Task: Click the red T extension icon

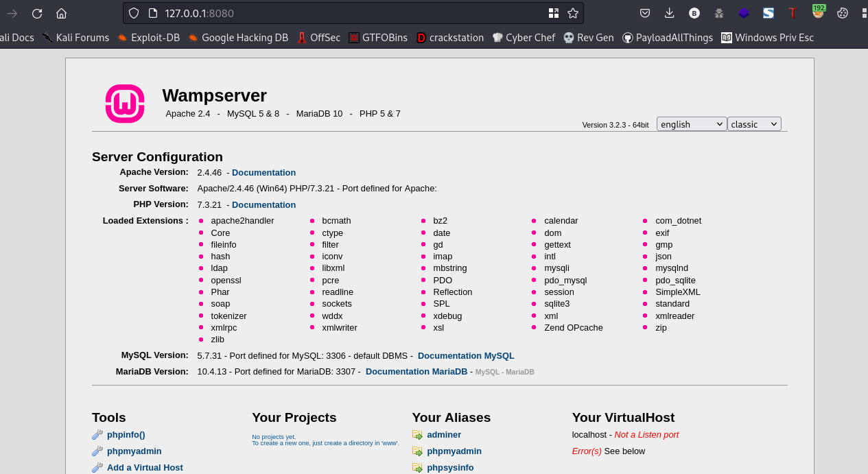Action: [793, 13]
